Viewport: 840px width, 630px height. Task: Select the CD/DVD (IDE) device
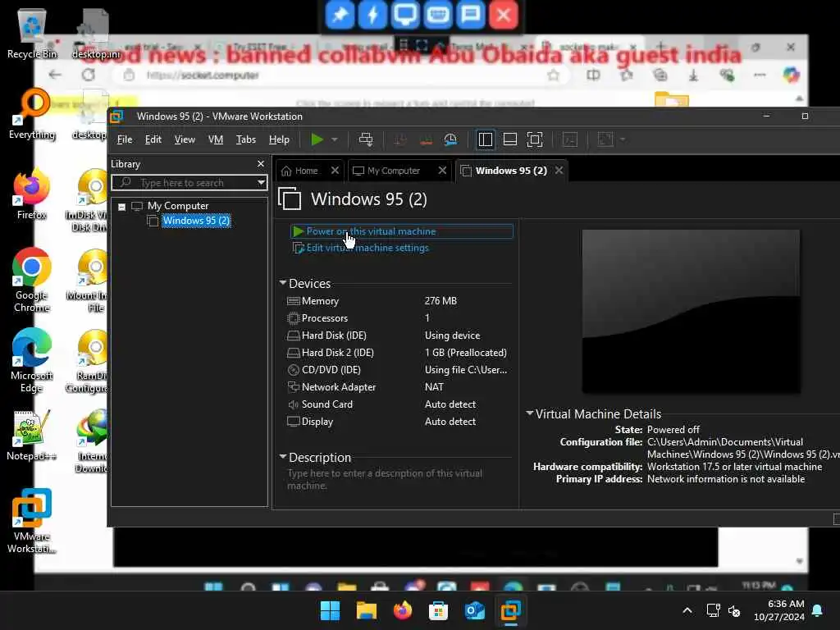398,370
